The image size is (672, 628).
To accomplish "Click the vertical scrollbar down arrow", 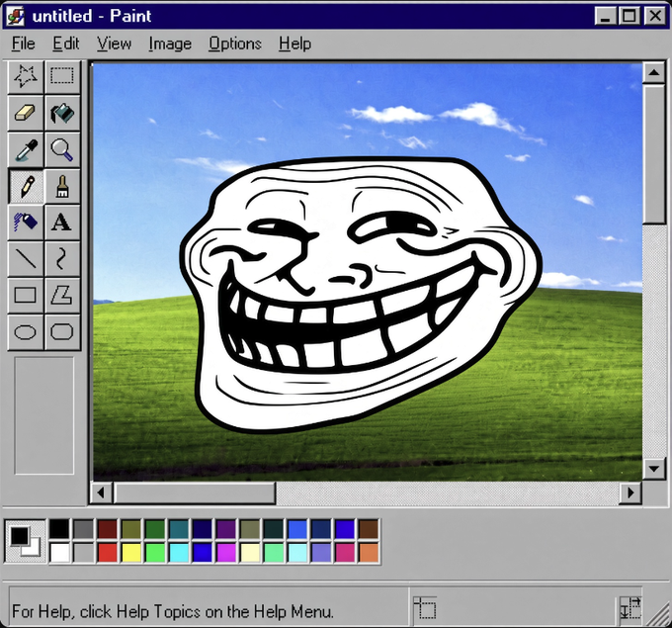I will click(653, 469).
